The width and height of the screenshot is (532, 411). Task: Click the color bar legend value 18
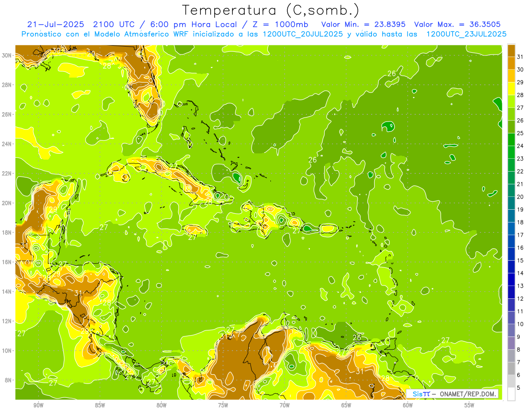pos(520,222)
